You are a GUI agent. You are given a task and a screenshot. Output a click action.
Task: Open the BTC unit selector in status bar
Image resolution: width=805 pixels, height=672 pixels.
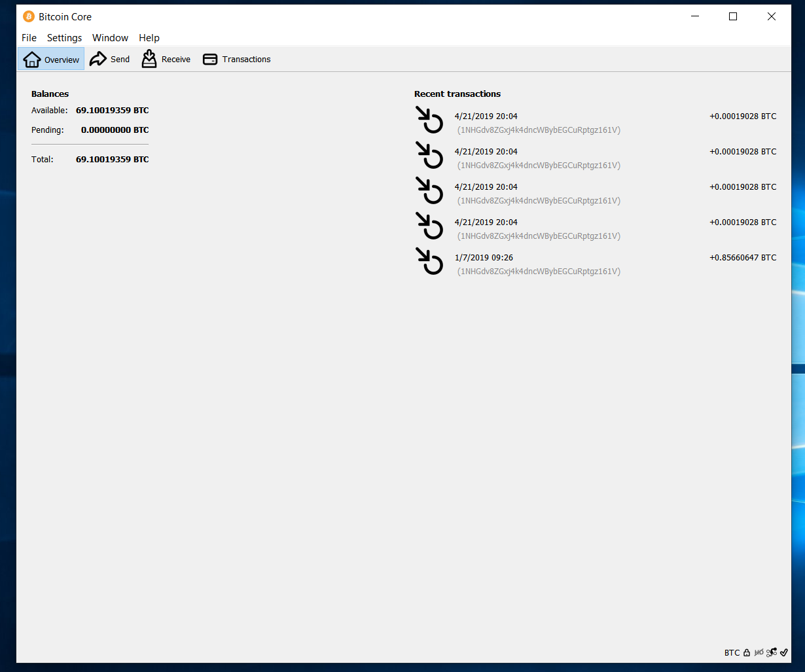(x=732, y=652)
